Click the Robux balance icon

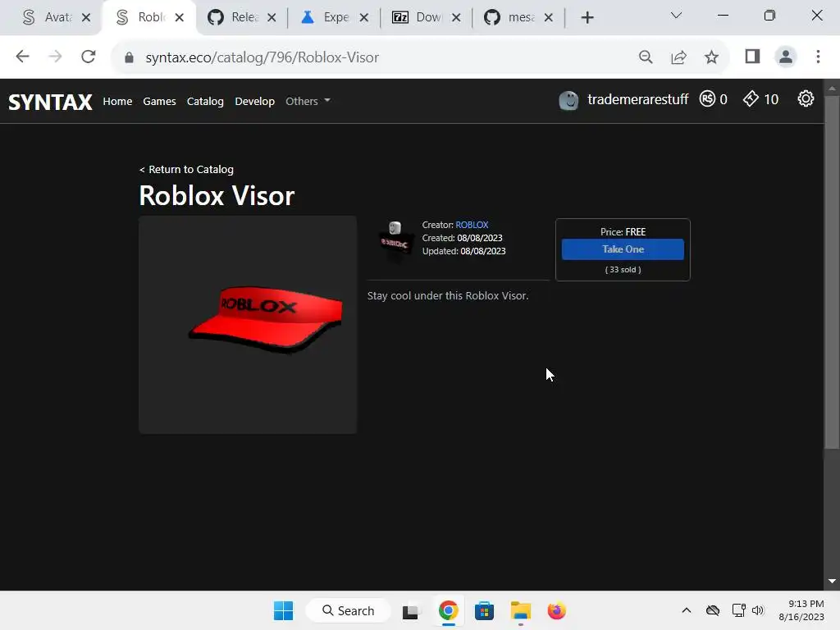[707, 98]
